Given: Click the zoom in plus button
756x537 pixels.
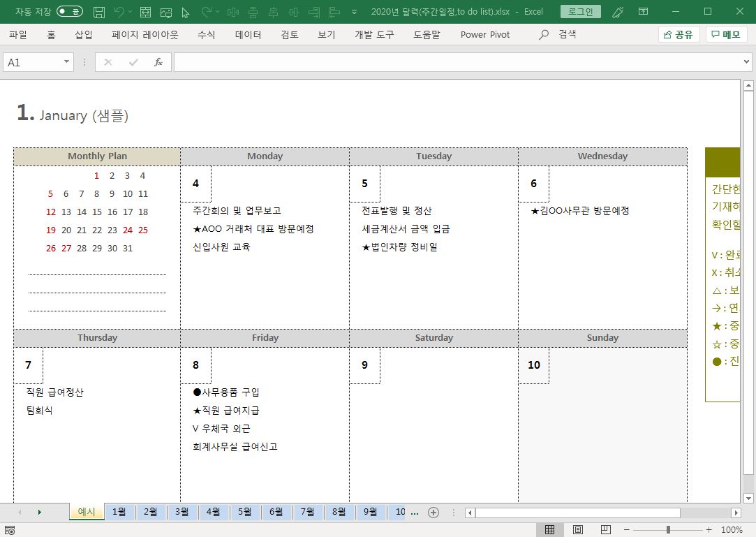Looking at the screenshot, I should pos(709,530).
